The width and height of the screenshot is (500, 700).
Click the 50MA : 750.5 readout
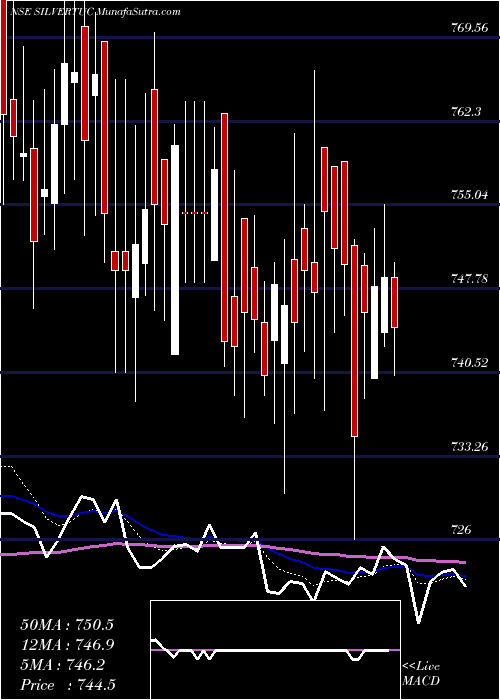67,625
